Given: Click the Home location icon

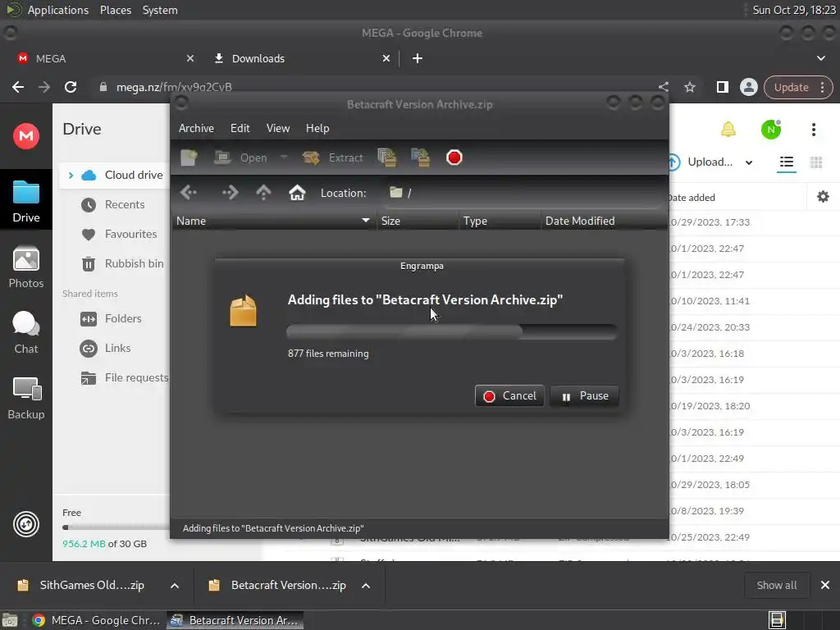Looking at the screenshot, I should coord(297,192).
